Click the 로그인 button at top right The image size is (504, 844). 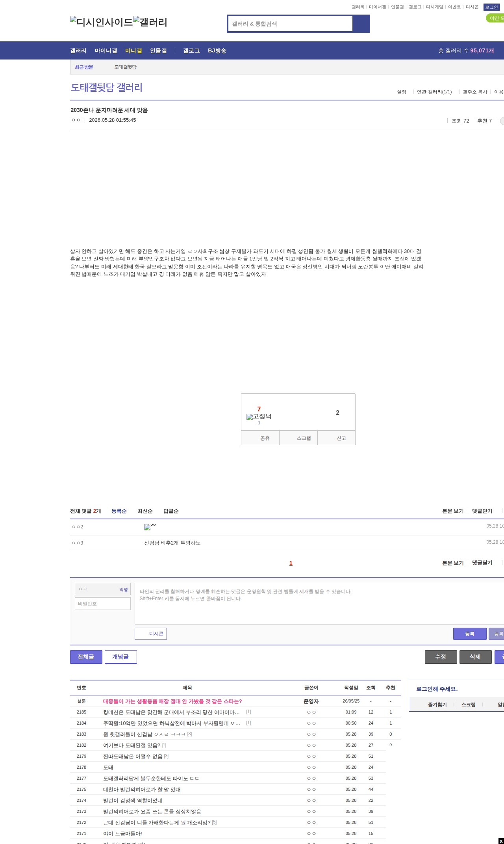(491, 7)
